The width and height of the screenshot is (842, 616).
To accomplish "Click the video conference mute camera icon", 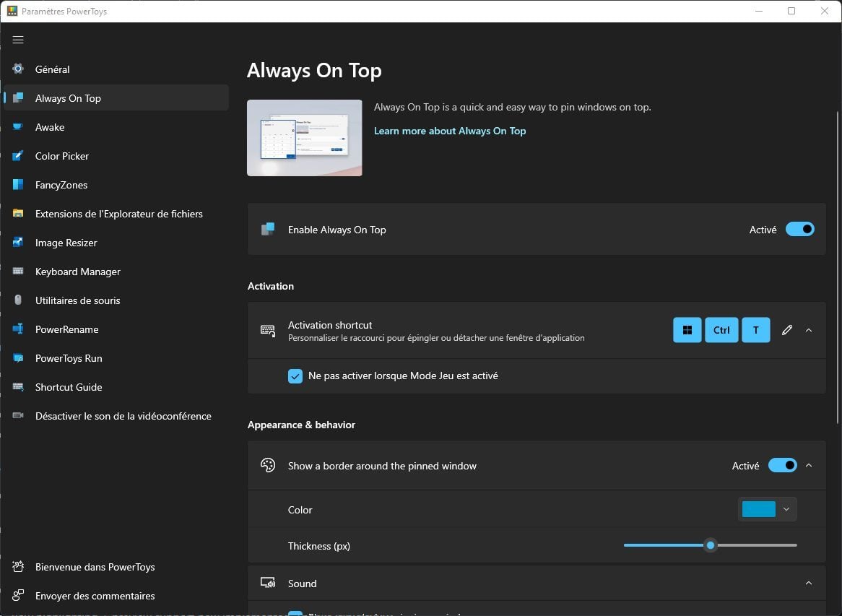I will (x=18, y=416).
